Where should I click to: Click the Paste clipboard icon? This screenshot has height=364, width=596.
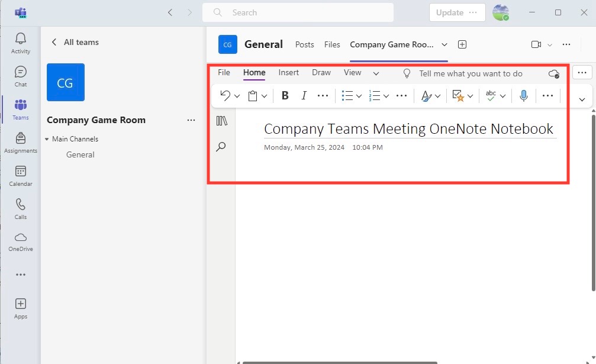click(252, 96)
